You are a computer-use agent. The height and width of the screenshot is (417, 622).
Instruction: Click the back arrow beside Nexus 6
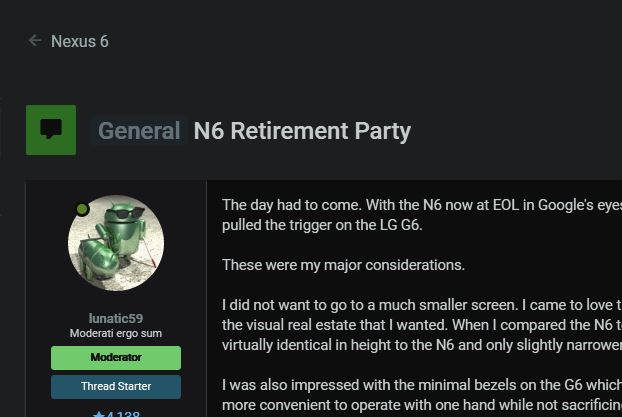(35, 40)
